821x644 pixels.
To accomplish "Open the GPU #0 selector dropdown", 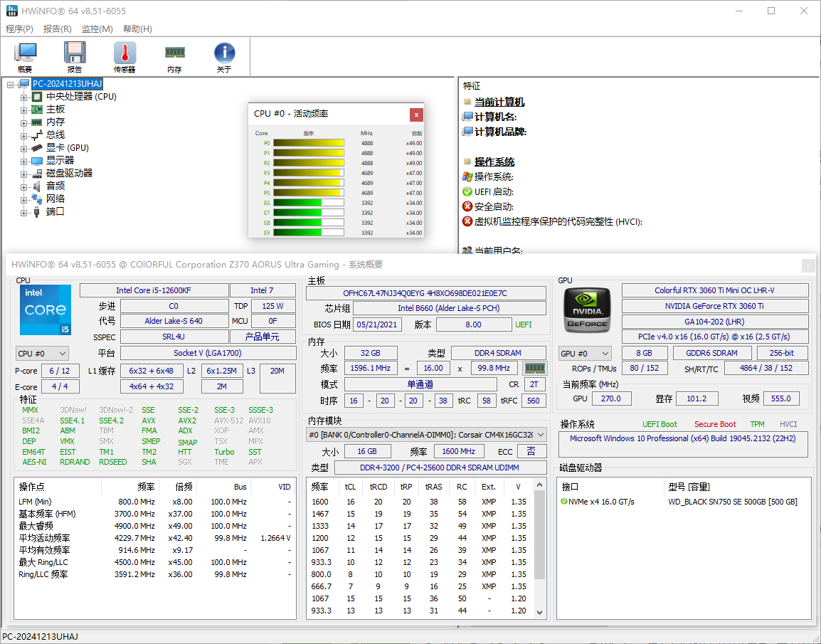I will pyautogui.click(x=585, y=354).
